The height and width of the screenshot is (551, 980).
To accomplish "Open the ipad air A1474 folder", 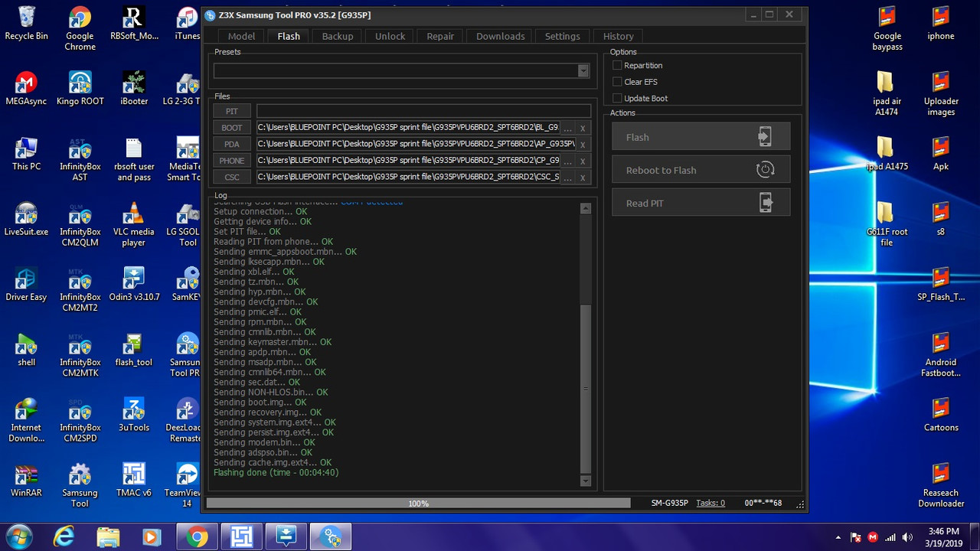I will pos(887,93).
